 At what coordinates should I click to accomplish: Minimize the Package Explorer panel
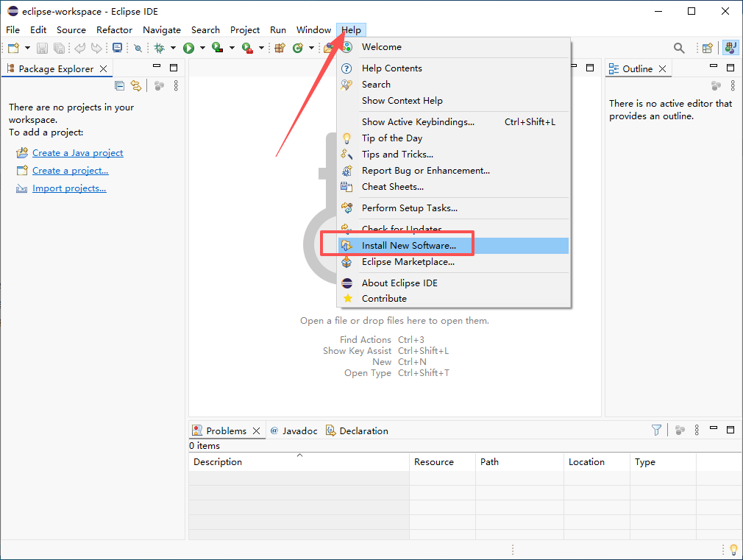(157, 66)
